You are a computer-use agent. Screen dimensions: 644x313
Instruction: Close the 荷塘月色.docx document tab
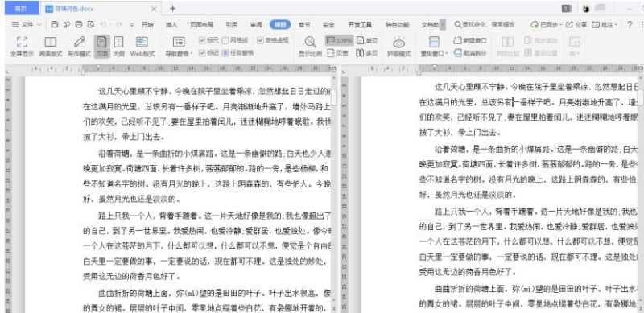pyautogui.click(x=154, y=8)
